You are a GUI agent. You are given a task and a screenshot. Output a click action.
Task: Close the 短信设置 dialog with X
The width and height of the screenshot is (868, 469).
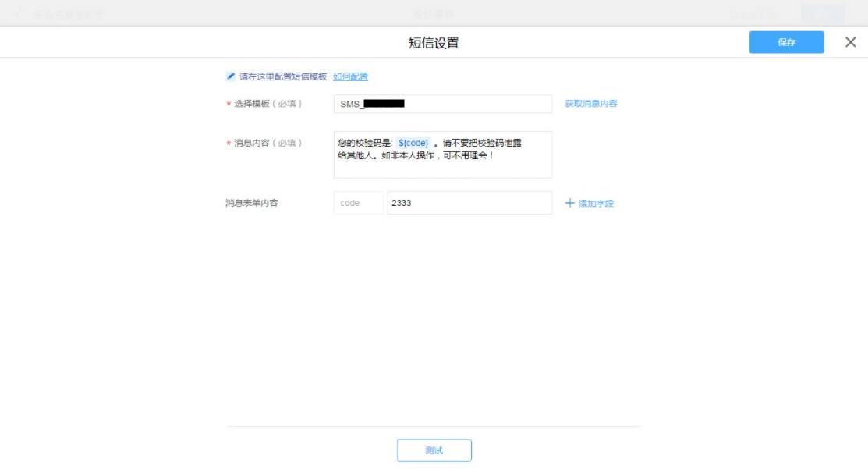point(850,42)
